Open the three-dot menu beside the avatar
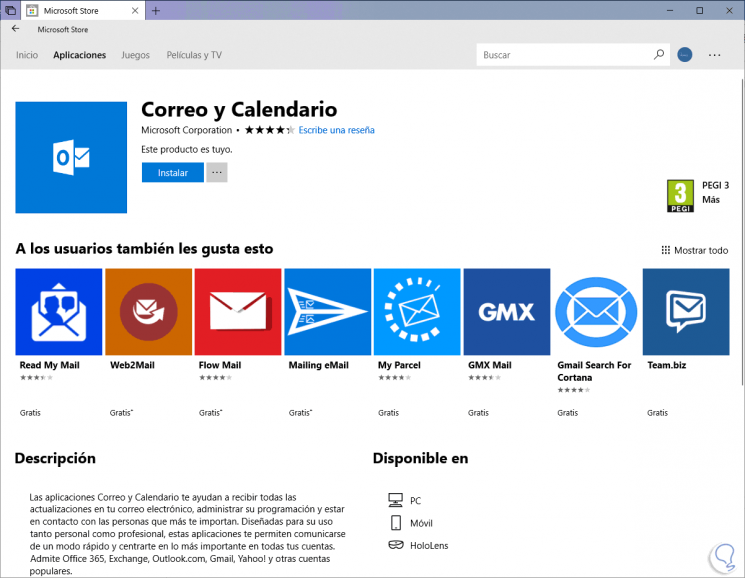Image resolution: width=745 pixels, height=578 pixels. tap(714, 55)
